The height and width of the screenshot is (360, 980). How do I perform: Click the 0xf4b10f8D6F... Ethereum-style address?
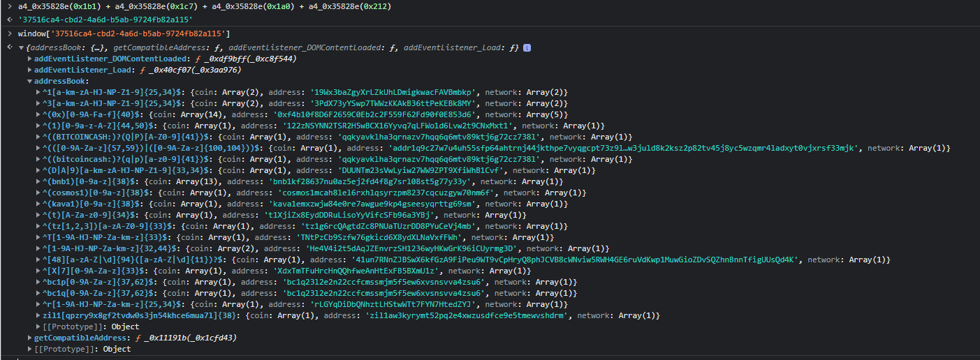pos(374,114)
